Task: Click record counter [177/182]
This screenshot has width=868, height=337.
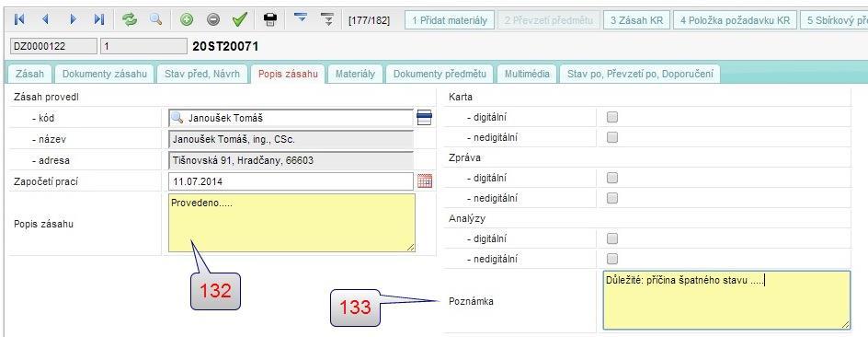Action: [369, 20]
